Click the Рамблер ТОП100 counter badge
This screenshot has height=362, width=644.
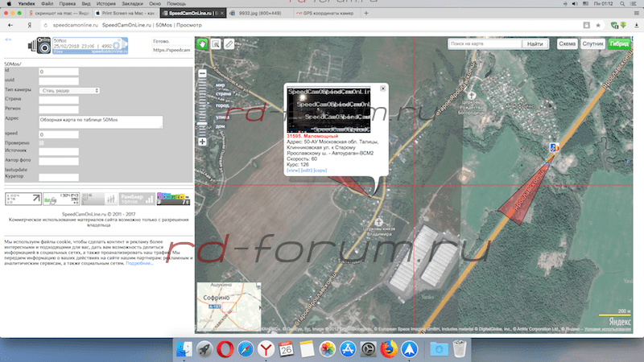point(137,199)
